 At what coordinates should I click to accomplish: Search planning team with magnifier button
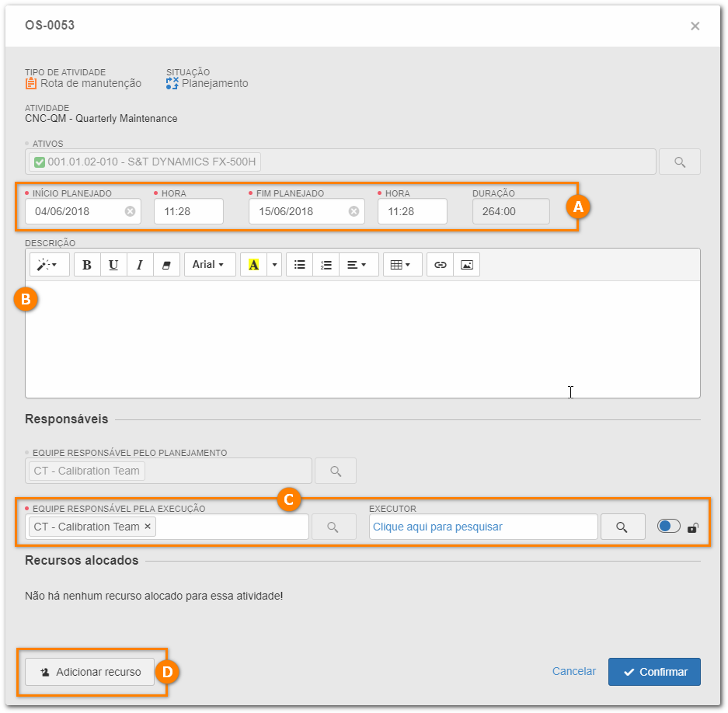click(x=336, y=471)
